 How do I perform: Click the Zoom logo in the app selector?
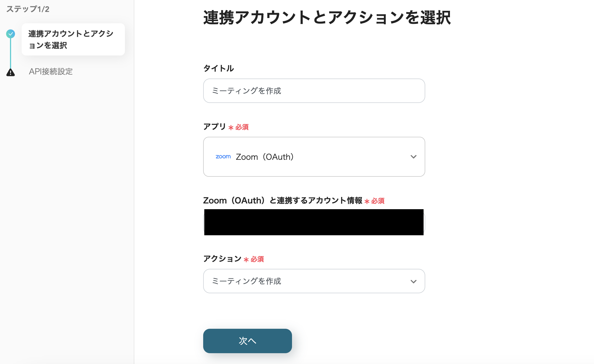pyautogui.click(x=223, y=157)
